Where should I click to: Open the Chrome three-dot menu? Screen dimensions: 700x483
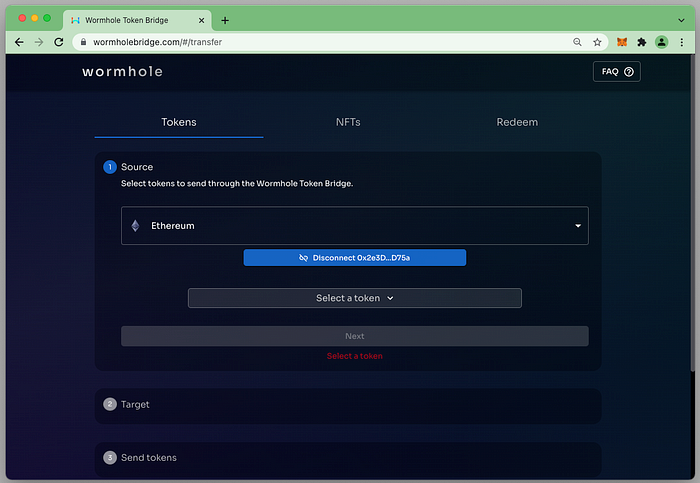(682, 42)
